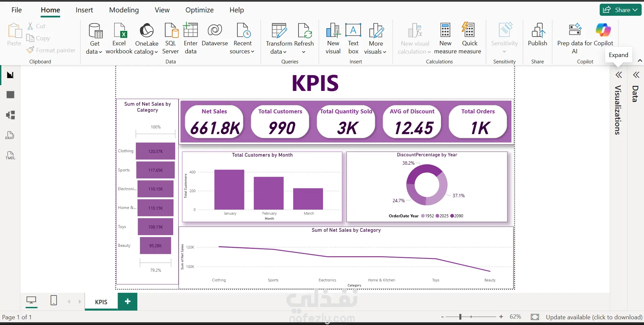Select the Total Orders card
The width and height of the screenshot is (644, 325).
(x=478, y=121)
